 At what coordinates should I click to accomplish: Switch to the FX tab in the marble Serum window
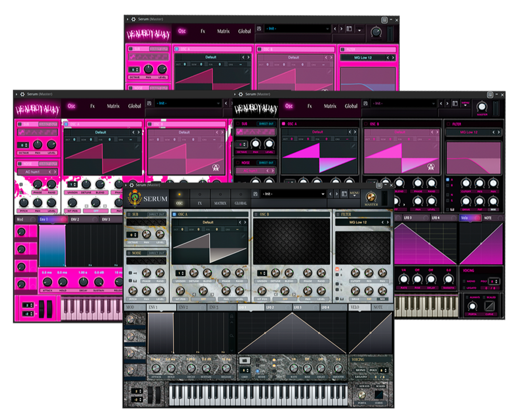[x=199, y=199]
